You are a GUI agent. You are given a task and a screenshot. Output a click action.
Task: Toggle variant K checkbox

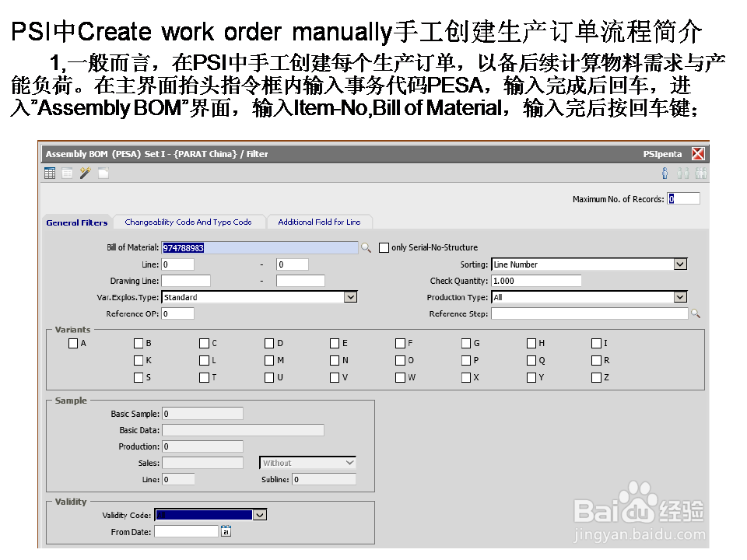139,360
